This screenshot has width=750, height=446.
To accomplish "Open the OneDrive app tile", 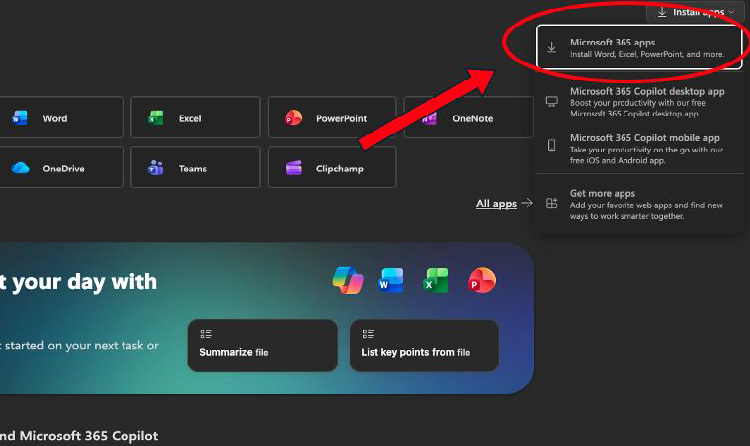I will [x=61, y=167].
